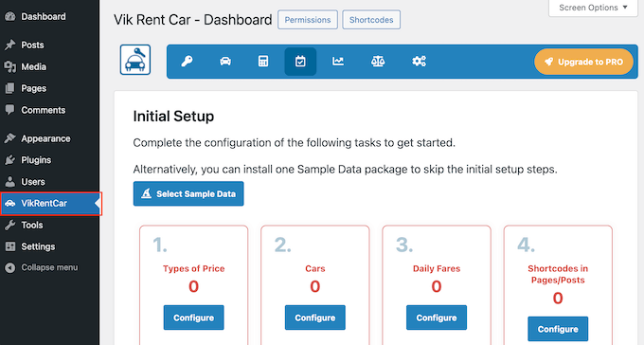The width and height of the screenshot is (644, 345).
Task: Click the key icon in blue toolbar
Action: pyautogui.click(x=187, y=62)
